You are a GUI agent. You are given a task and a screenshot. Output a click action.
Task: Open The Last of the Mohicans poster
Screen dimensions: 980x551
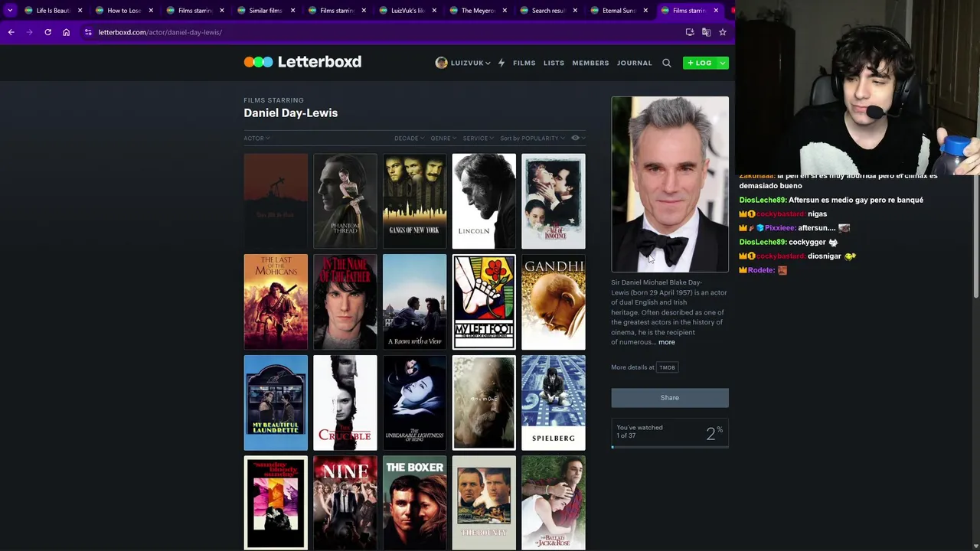[276, 302]
